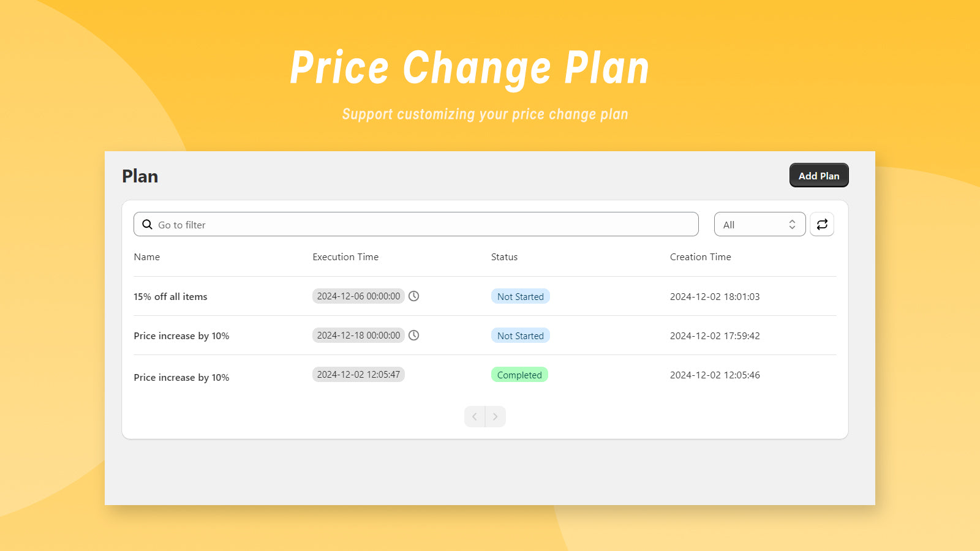Click clock icon next to 2024-12-06 execution time

[x=414, y=296]
